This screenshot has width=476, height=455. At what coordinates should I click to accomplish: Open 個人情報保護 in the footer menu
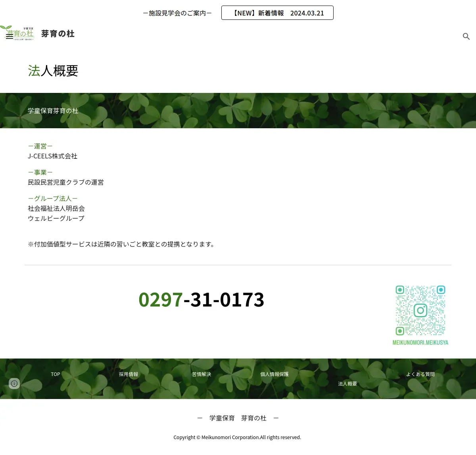[x=274, y=374]
